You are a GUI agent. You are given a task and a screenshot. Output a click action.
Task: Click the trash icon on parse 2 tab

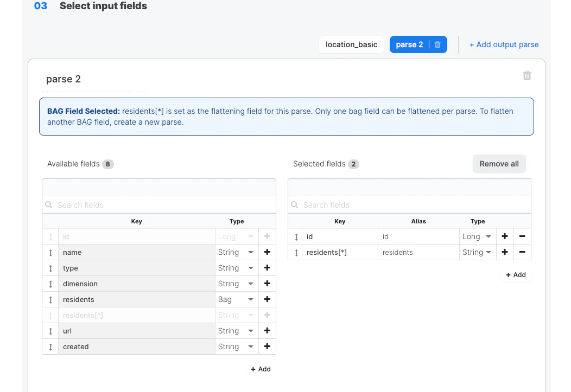437,44
